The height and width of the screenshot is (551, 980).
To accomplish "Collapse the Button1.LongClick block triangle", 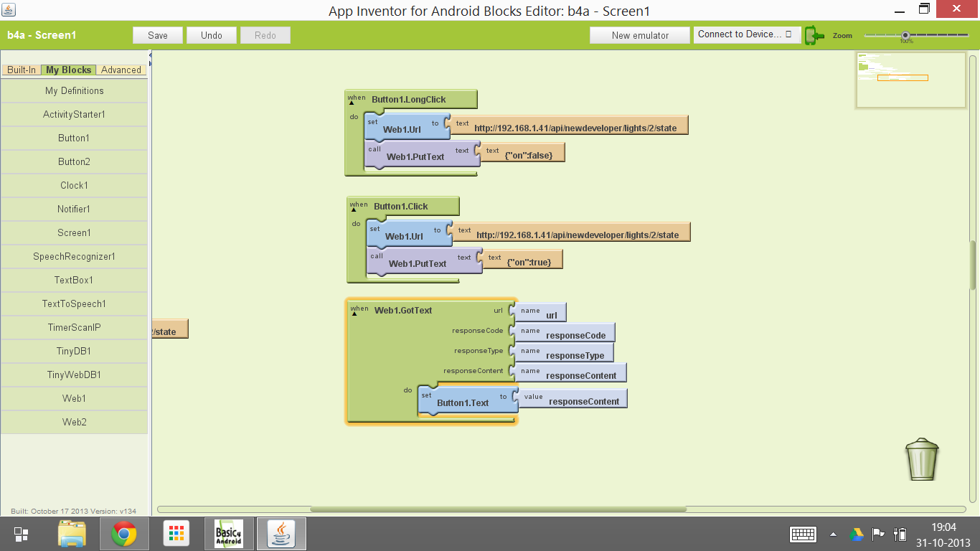I will (352, 103).
